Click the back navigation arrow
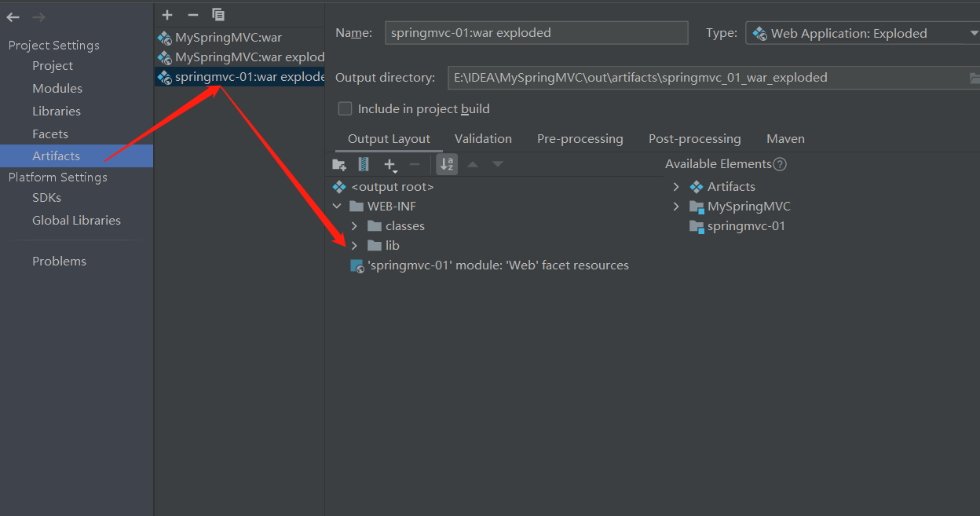Viewport: 980px width, 516px height. (x=13, y=17)
